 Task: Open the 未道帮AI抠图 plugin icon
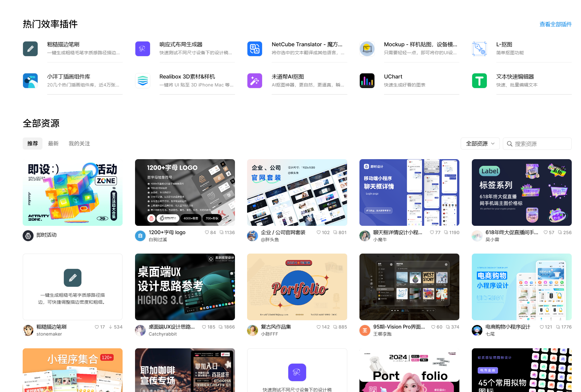(x=255, y=81)
